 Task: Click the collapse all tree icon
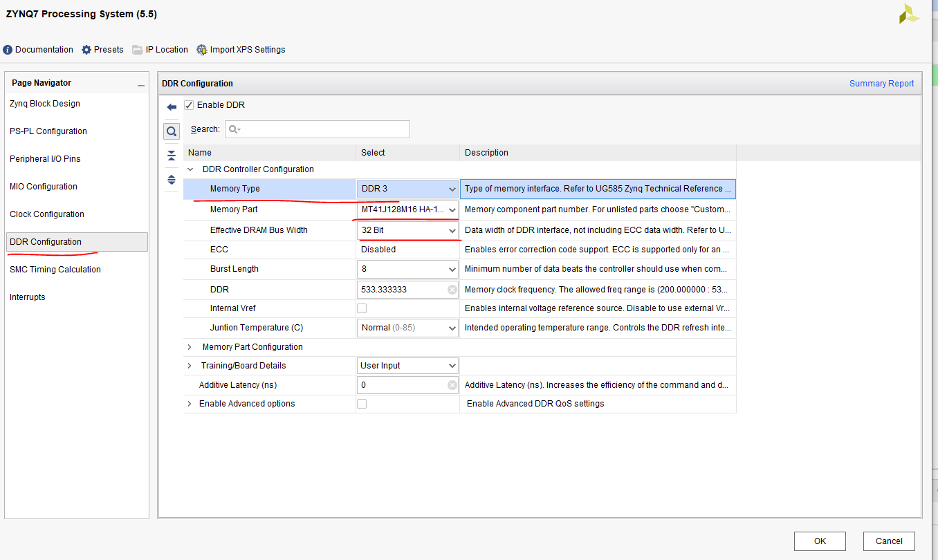pos(172,156)
